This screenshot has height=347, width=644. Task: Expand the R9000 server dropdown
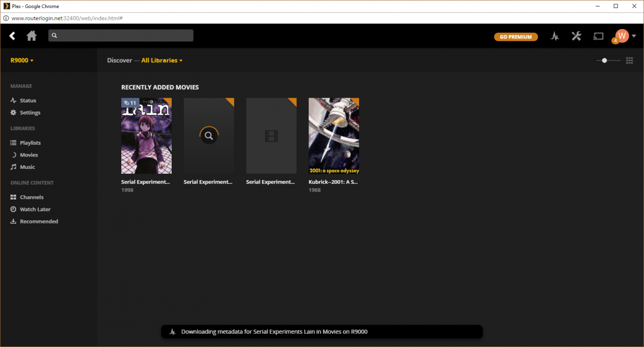point(22,60)
